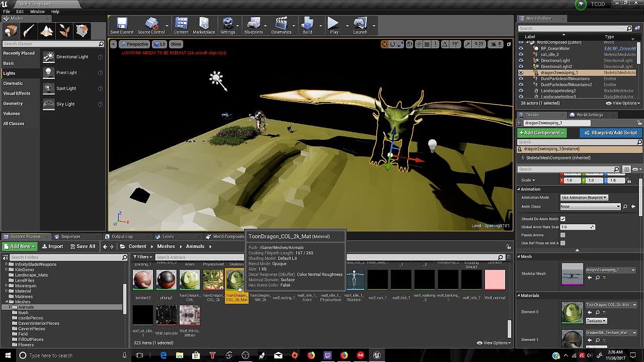Open the Marketplace toolbar icon
Image resolution: width=644 pixels, height=362 pixels.
point(204,24)
